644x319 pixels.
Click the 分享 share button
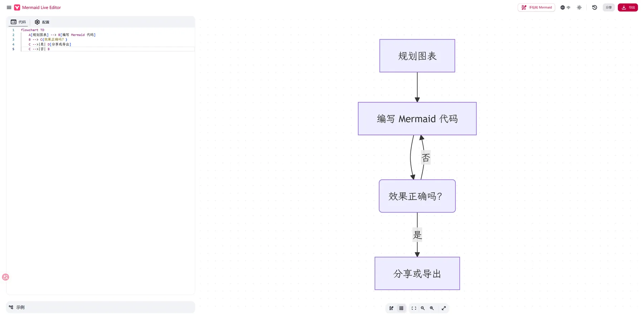pos(609,8)
